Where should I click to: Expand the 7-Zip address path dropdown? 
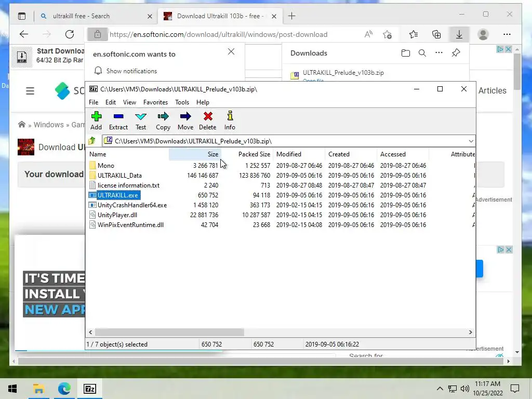click(x=471, y=141)
